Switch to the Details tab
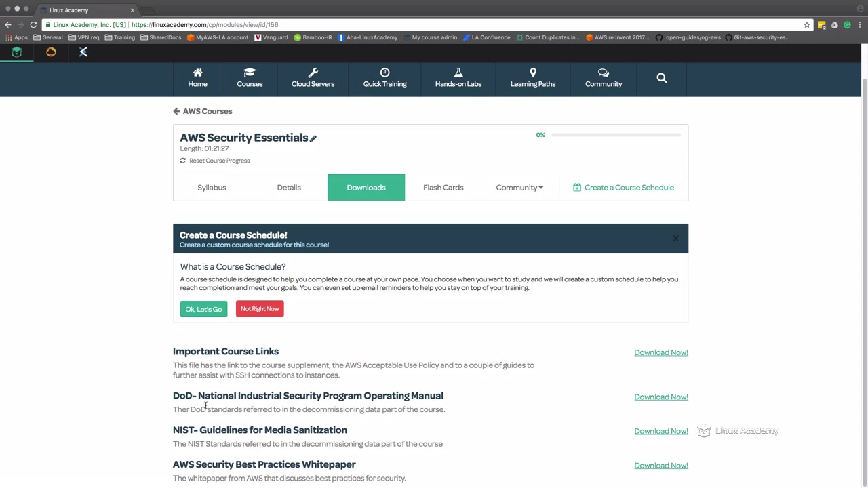The image size is (868, 488). (289, 188)
